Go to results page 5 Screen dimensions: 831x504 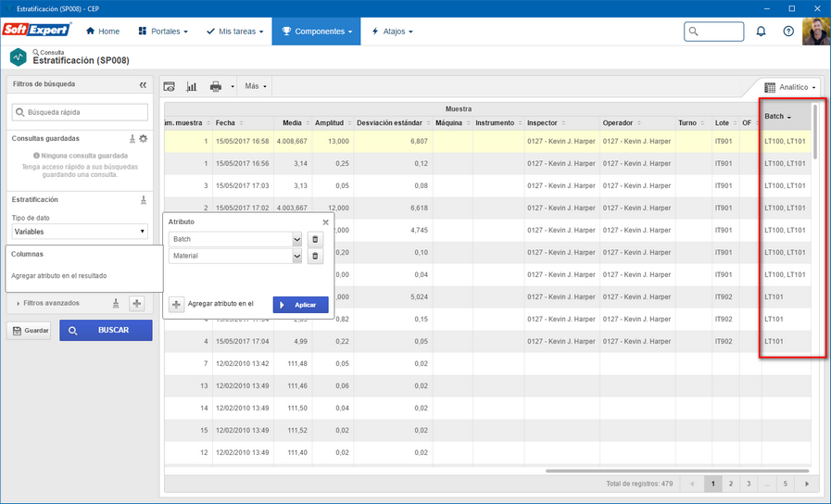click(x=786, y=484)
